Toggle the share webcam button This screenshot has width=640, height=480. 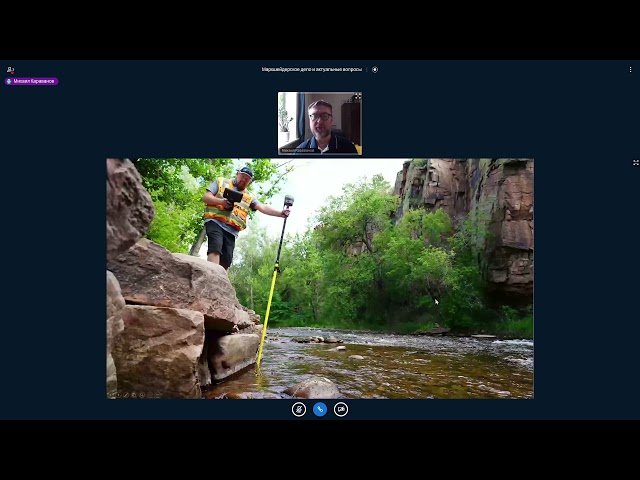coord(341,409)
